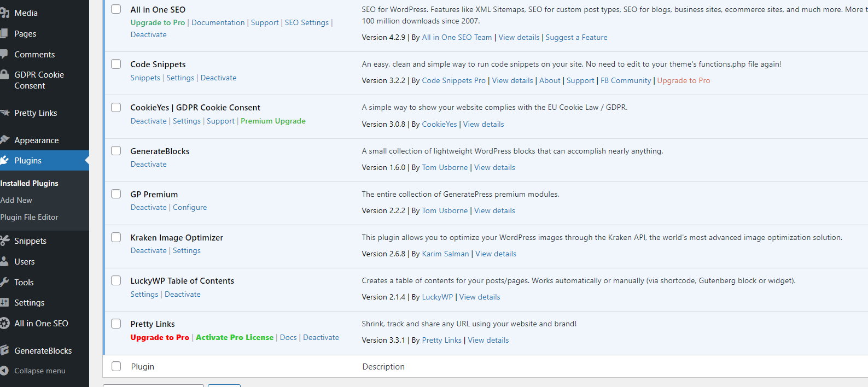Select the Code Snippets plugin checkbox
This screenshot has width=868, height=387.
point(116,64)
